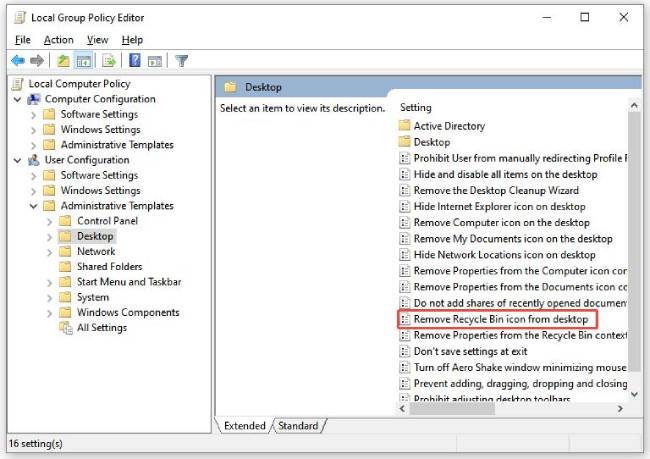The height and width of the screenshot is (459, 650).
Task: Expand Windows Settings under User Configuration
Action: point(34,191)
